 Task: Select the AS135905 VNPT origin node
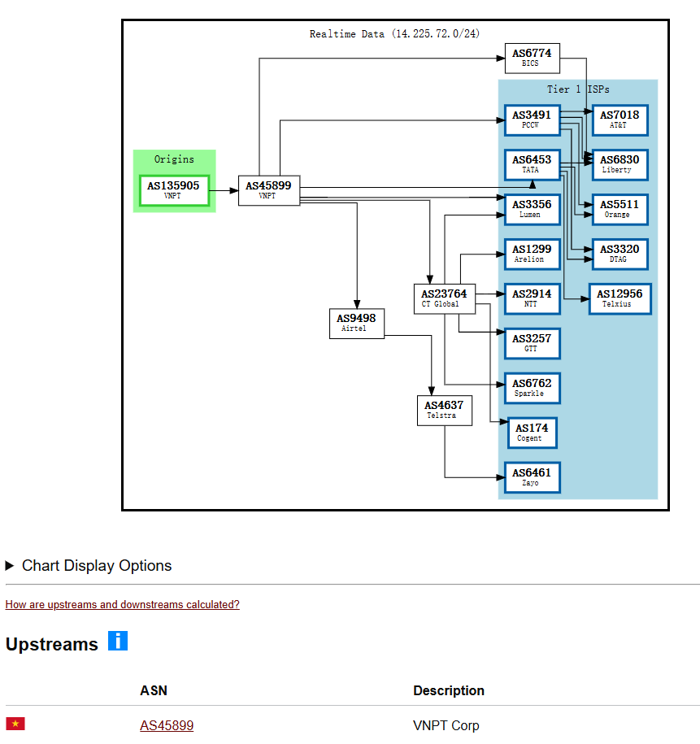(174, 190)
